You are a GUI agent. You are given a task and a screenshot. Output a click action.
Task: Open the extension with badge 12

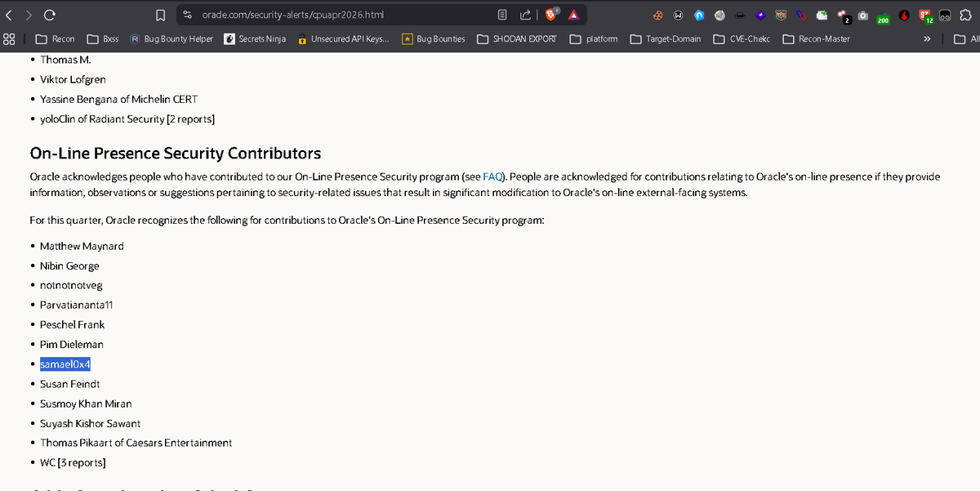tap(925, 16)
